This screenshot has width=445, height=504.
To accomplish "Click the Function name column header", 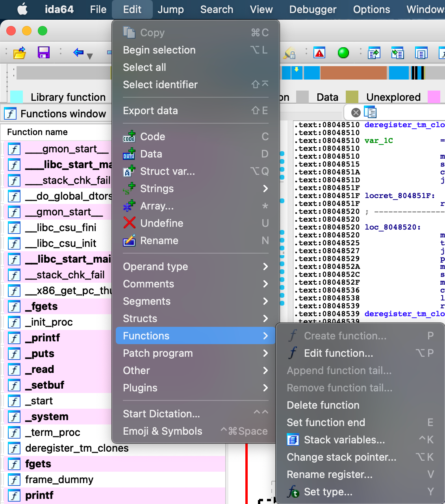I will (x=37, y=132).
